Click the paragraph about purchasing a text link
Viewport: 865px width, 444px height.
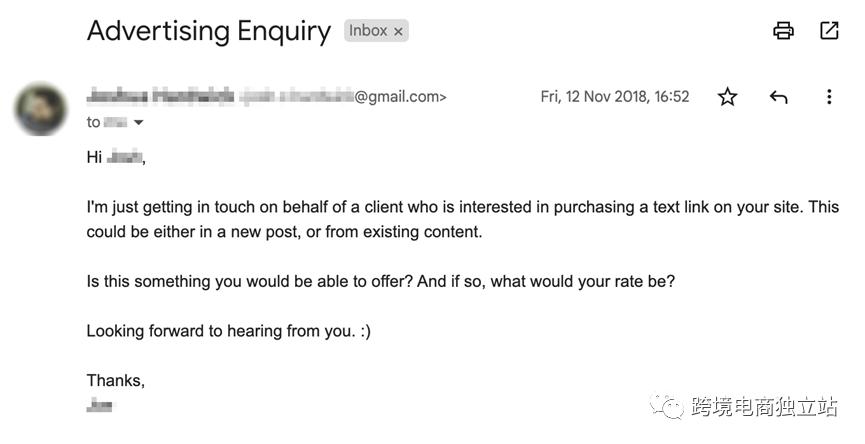462,219
